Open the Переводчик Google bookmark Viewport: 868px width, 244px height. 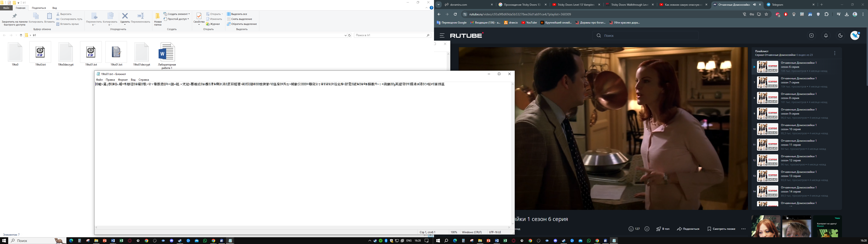pos(452,23)
